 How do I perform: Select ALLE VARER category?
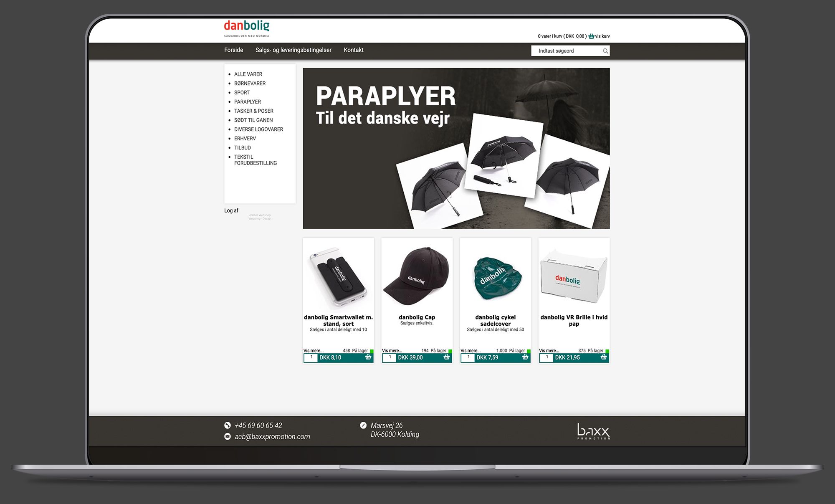(x=248, y=74)
